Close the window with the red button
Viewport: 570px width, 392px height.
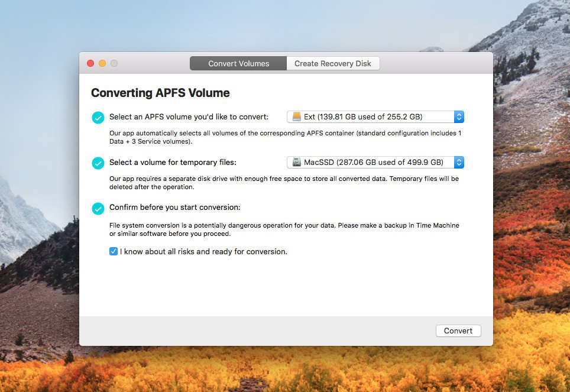click(x=90, y=63)
